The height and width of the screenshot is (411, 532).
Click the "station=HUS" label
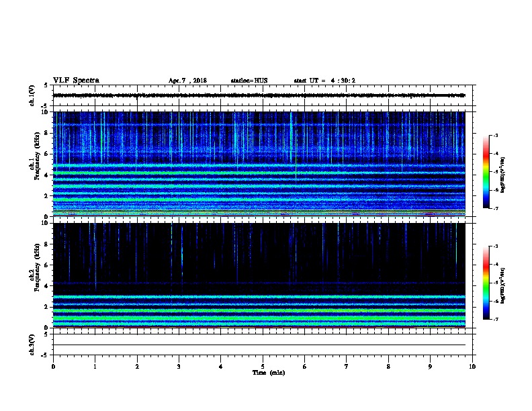click(x=249, y=81)
